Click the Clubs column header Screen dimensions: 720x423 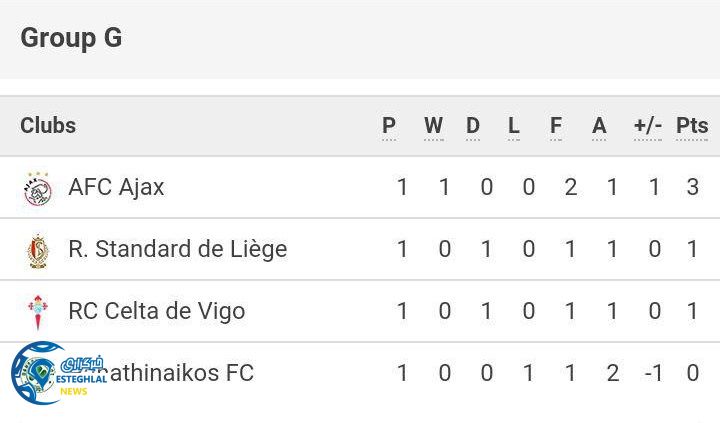pyautogui.click(x=48, y=125)
